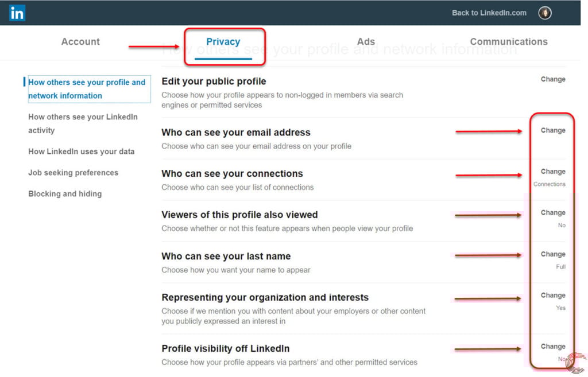Change Viewers of this profile also viewed
Screen dimensions: 588x377
[x=553, y=212]
